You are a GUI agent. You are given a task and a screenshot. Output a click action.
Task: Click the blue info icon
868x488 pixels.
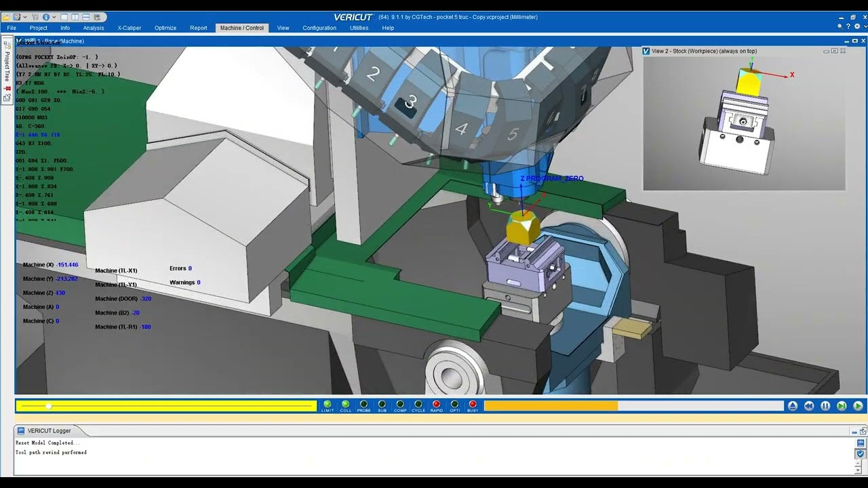[46, 17]
